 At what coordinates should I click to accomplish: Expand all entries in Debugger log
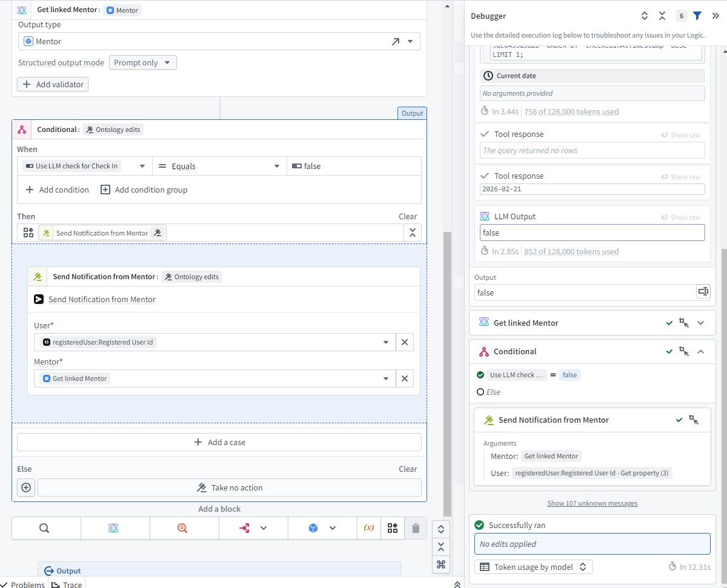[x=645, y=16]
